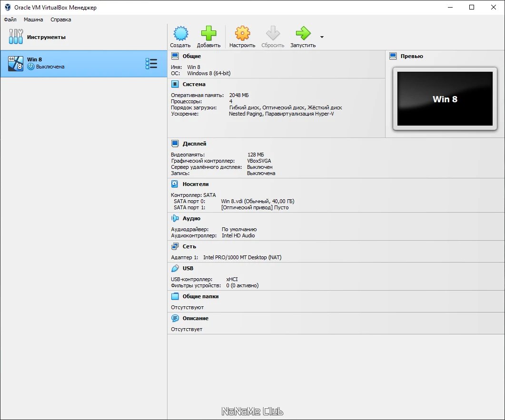The width and height of the screenshot is (505, 420).
Task: Click the Дисплей section header link
Action: coord(194,144)
